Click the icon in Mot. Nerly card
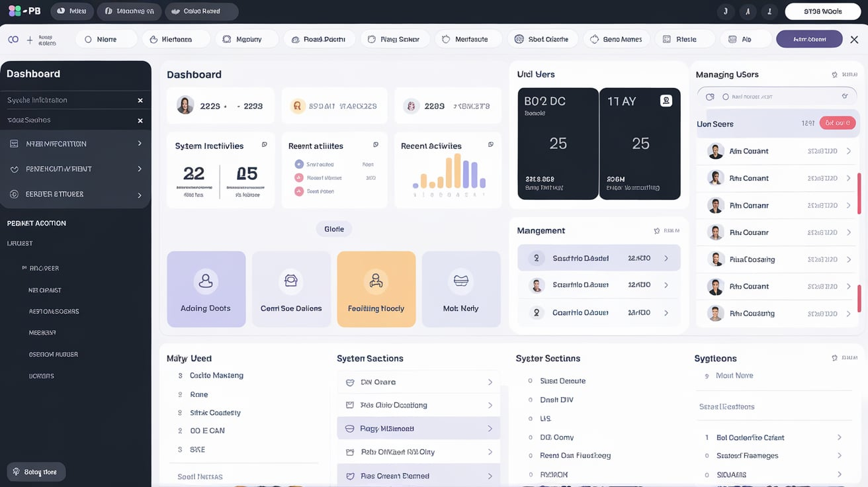868x487 pixels. (x=460, y=281)
